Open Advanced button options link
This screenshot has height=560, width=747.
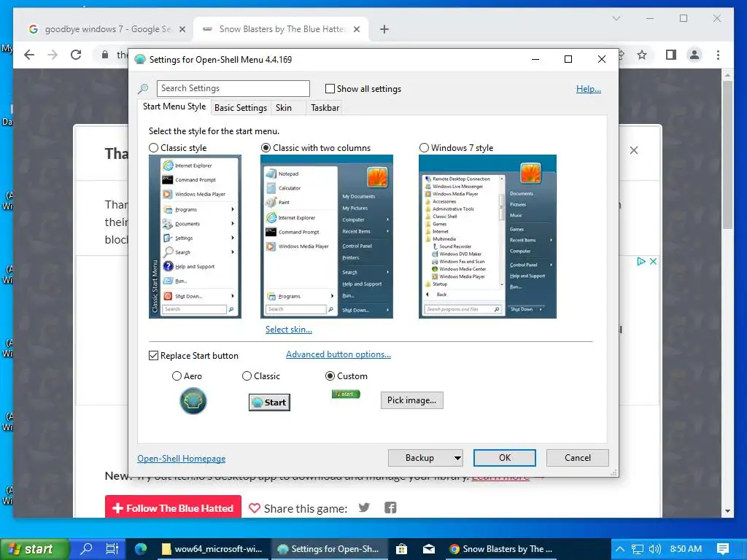point(338,354)
